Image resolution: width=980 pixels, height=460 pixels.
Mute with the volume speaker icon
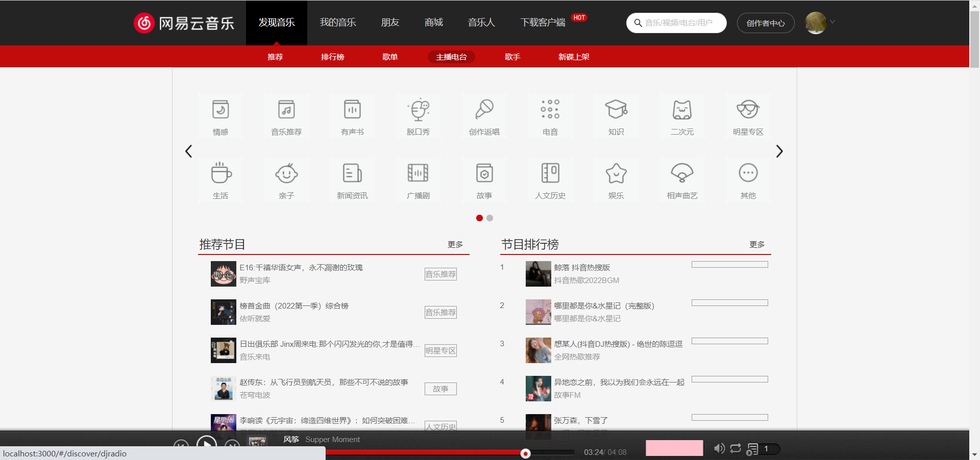tap(719, 448)
